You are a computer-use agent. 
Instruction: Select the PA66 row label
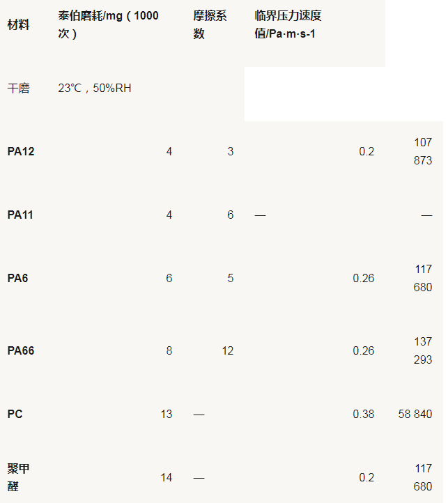tap(21, 350)
